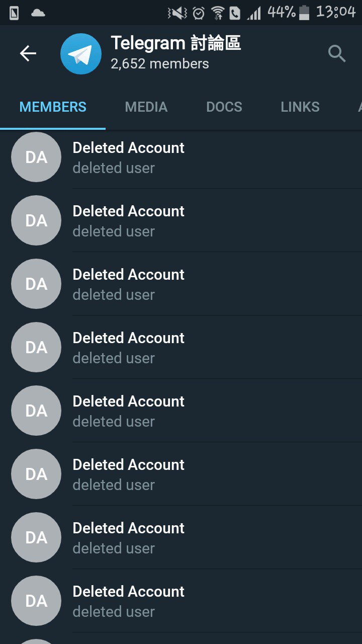Switch to the MEDIA tab
The width and height of the screenshot is (362, 644).
[x=146, y=107]
